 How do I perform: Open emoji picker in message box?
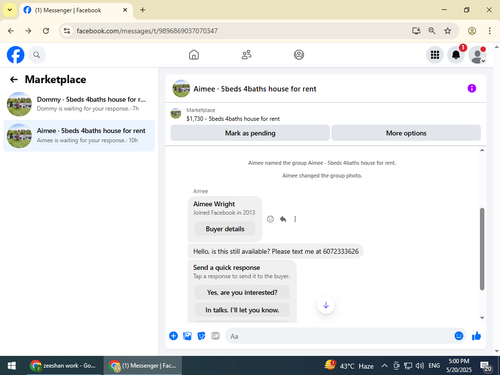(x=459, y=336)
